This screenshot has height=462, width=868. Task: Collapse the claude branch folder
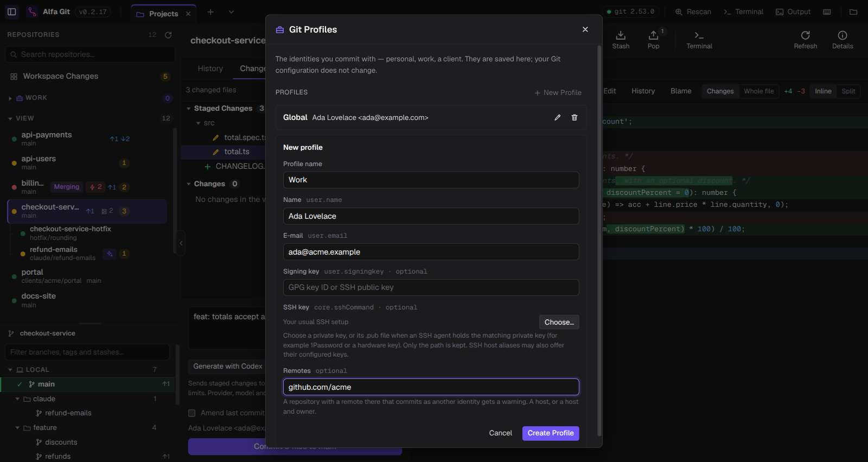17,399
